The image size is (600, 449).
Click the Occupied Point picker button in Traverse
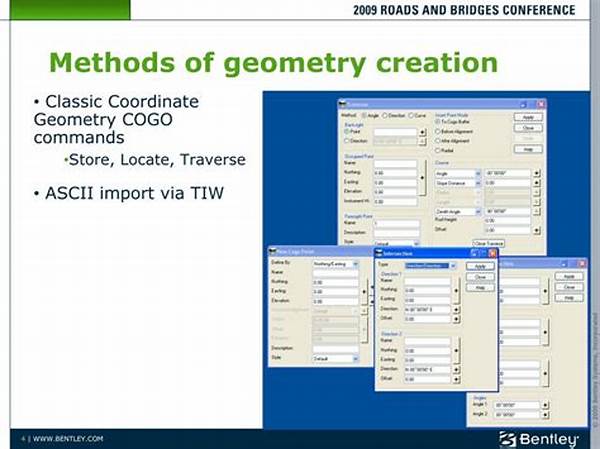[x=423, y=178]
